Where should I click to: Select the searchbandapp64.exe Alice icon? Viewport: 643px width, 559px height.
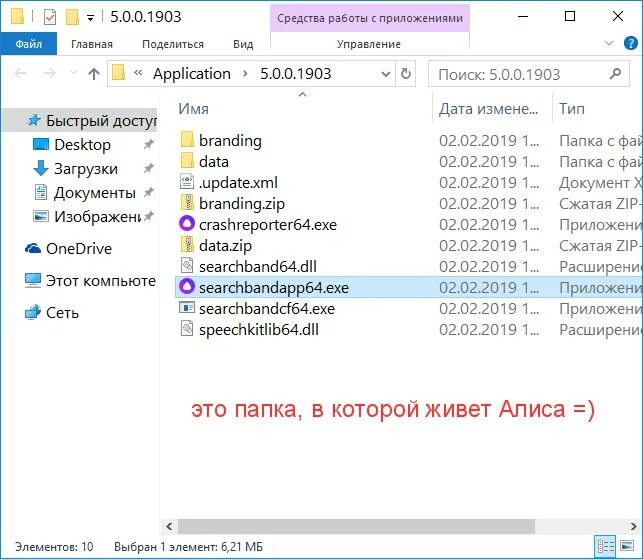(x=187, y=287)
